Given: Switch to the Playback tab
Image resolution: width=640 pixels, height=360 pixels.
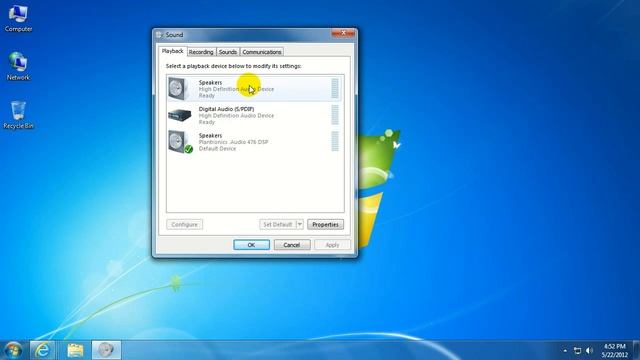Looking at the screenshot, I should [x=173, y=51].
